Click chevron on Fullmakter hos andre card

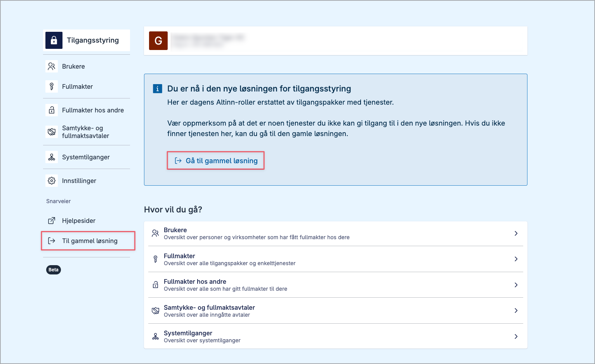click(516, 285)
